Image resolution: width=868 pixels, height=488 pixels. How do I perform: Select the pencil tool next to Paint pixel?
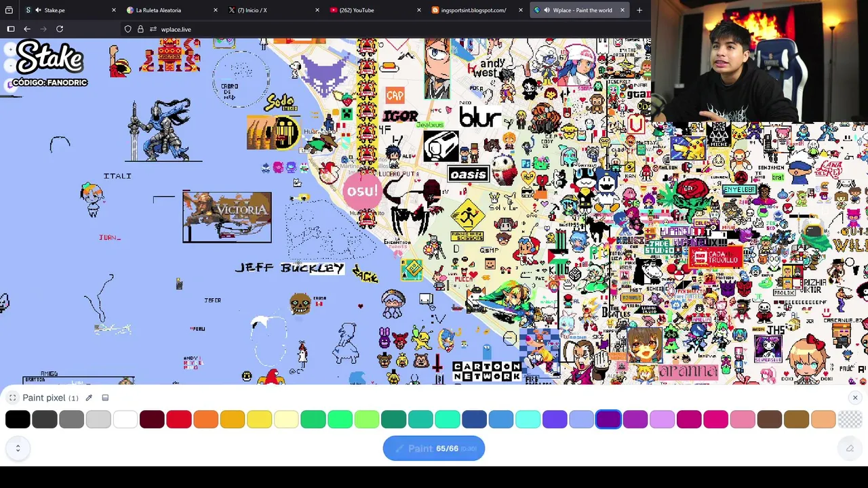89,398
